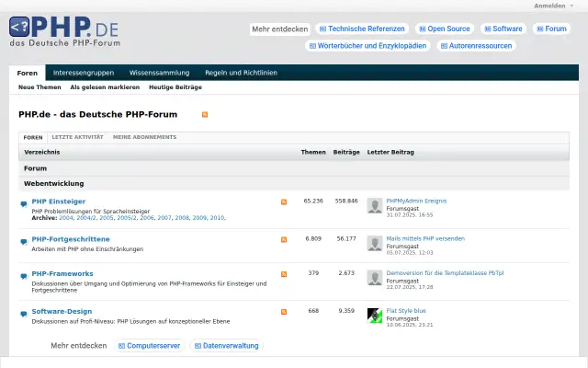Open latest post Mails mittels PHP versenden
The image size is (588, 368).
tap(425, 238)
